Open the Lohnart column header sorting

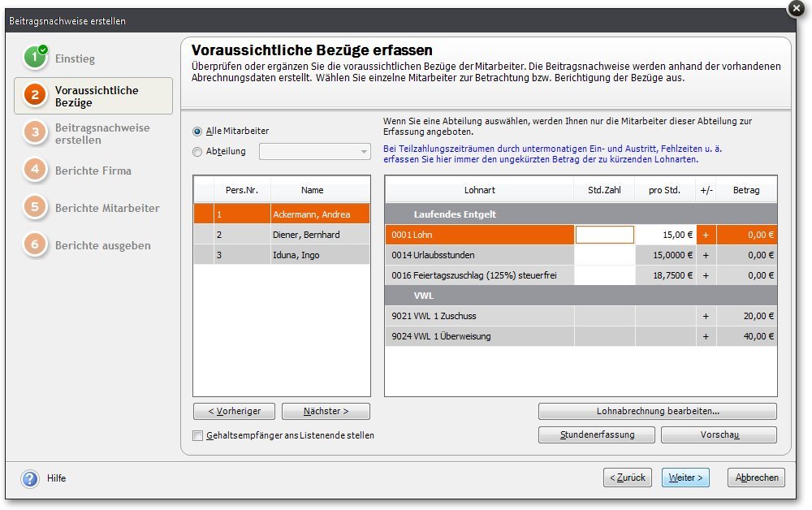(479, 189)
